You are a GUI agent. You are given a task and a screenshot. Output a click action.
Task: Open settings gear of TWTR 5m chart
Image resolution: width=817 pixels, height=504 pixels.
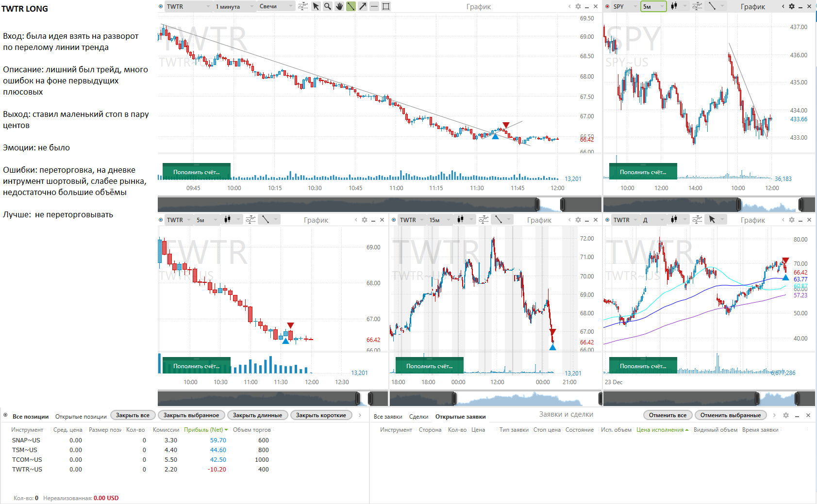[364, 220]
